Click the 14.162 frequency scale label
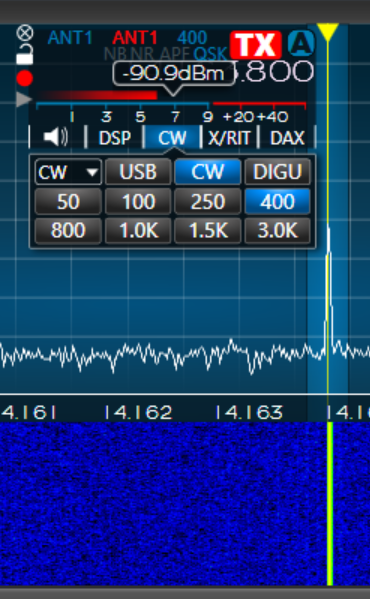This screenshot has height=599, width=370. click(138, 413)
